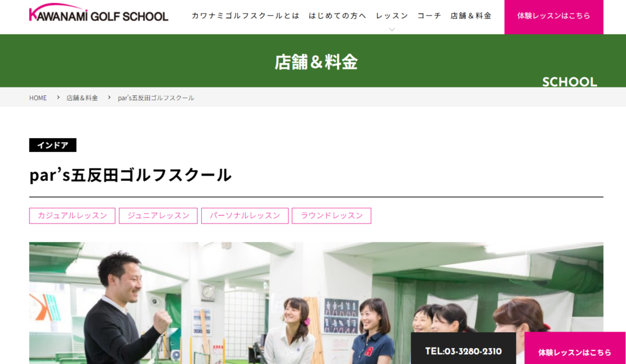Screen dimensions: 626x364
Task: Choose the パーソナルレッスン tag
Action: coord(245,216)
